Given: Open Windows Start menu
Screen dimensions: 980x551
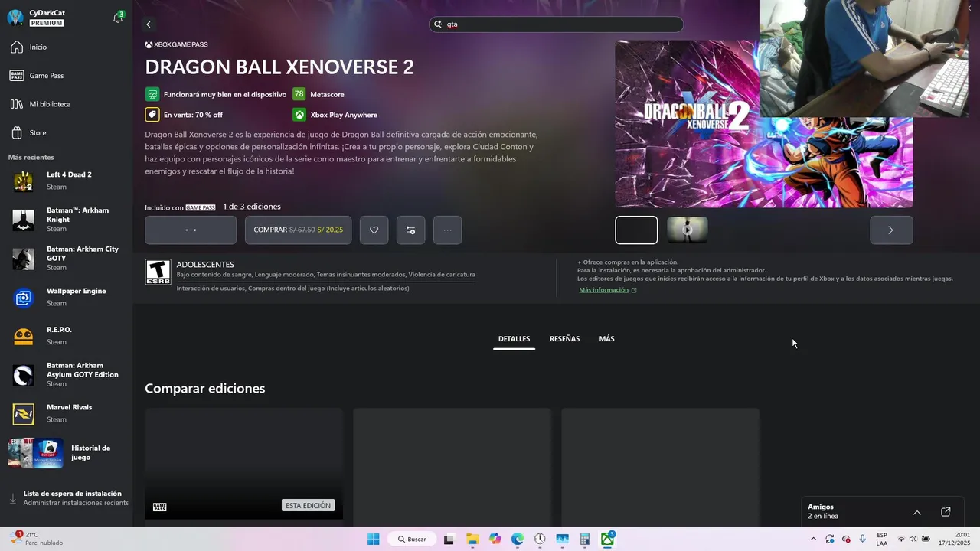Looking at the screenshot, I should pos(373,539).
